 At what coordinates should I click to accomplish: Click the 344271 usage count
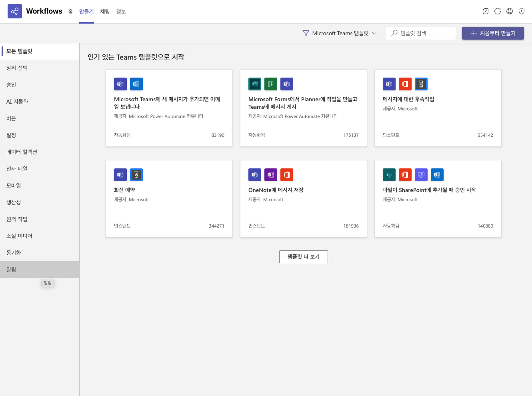(216, 226)
